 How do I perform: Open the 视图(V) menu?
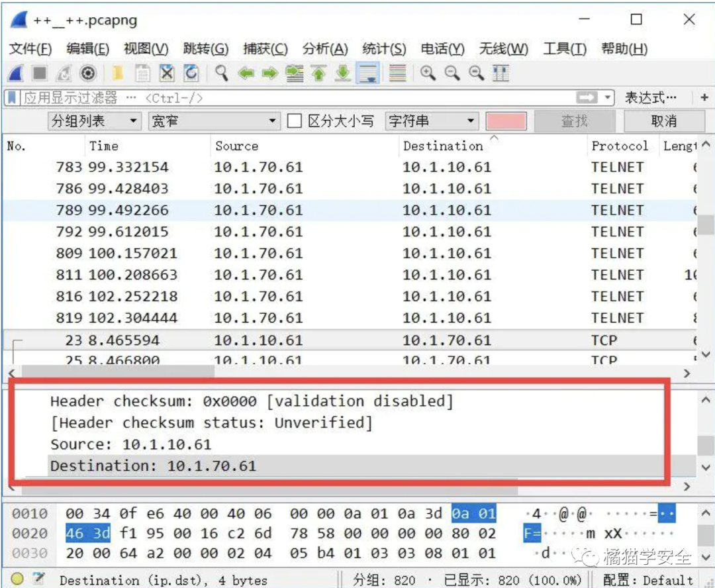coord(146,49)
